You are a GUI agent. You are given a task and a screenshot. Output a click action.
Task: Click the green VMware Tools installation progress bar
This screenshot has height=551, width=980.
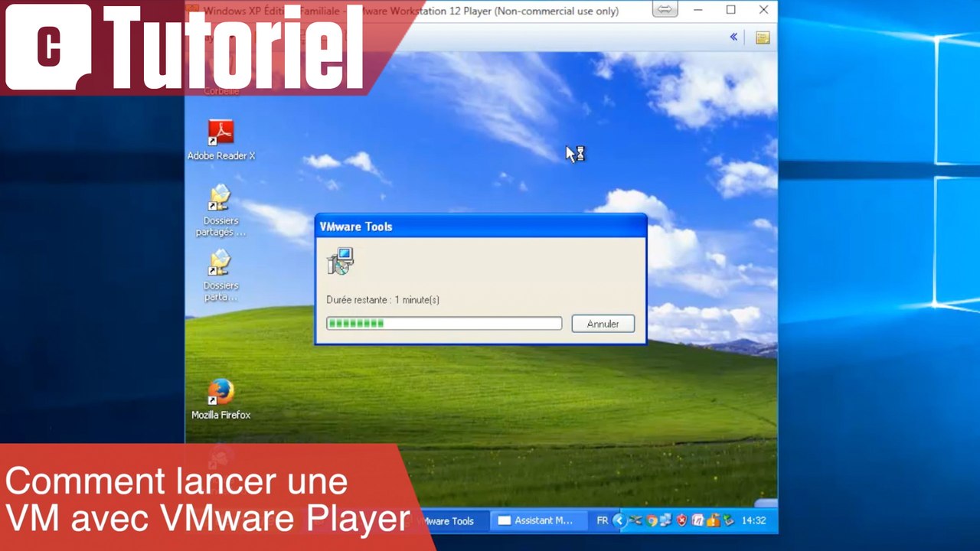coord(444,324)
